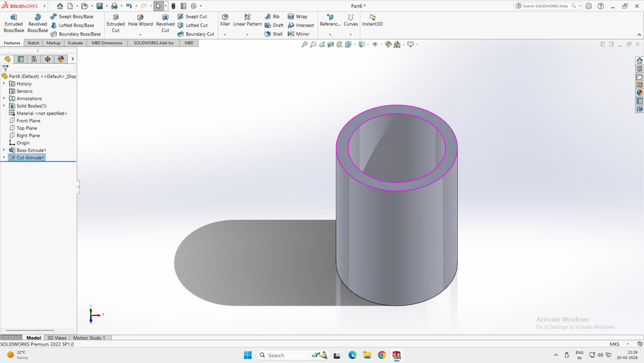Expand more manager tabs chevron
The height and width of the screenshot is (363, 644).
pyautogui.click(x=73, y=59)
